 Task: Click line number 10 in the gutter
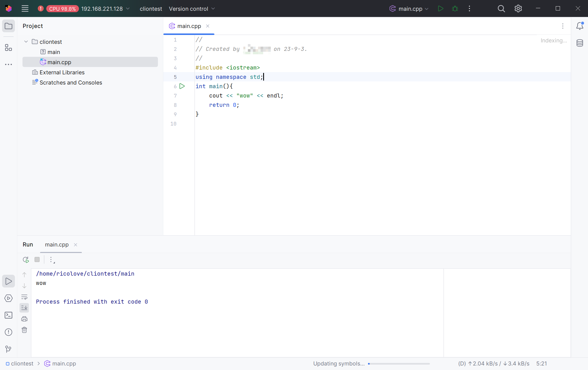[173, 124]
